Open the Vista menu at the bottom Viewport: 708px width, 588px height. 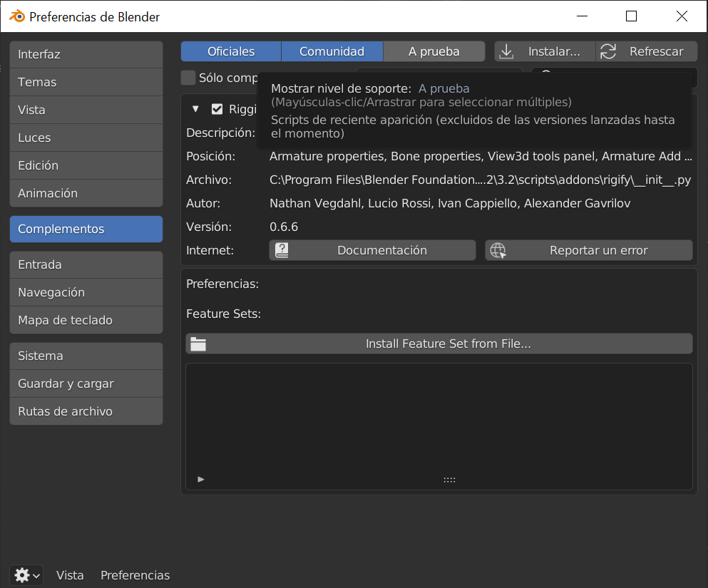click(70, 575)
